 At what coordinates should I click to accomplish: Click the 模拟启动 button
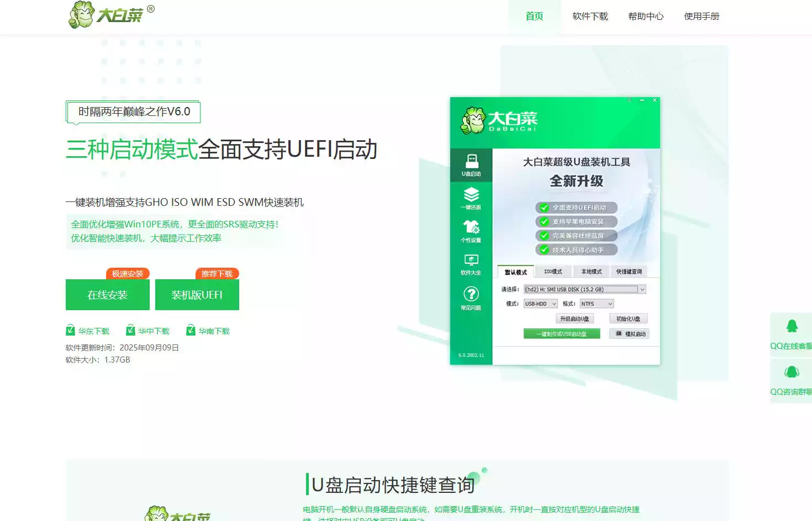[629, 334]
